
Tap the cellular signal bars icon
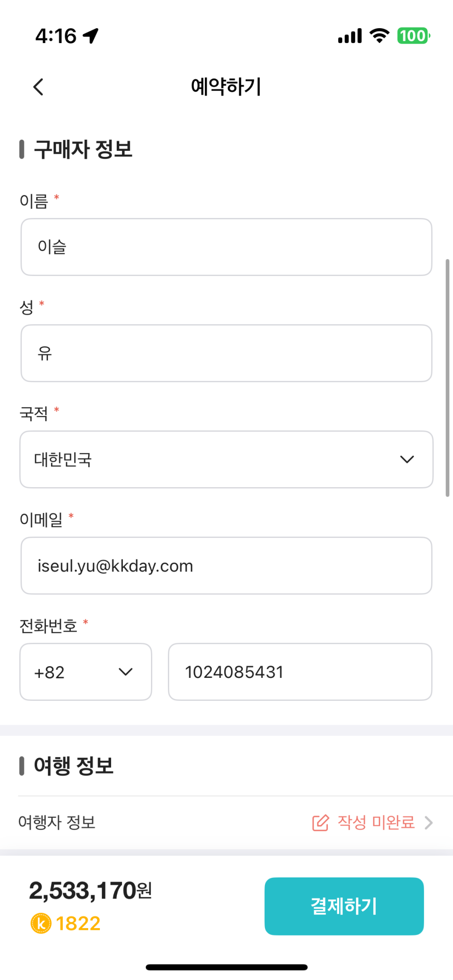pos(350,36)
